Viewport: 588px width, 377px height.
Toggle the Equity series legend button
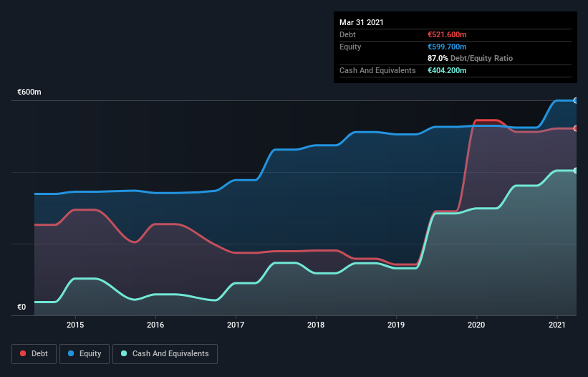[x=85, y=354]
